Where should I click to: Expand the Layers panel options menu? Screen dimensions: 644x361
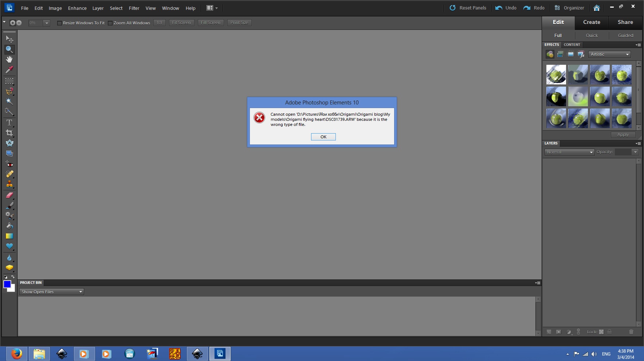pos(638,143)
